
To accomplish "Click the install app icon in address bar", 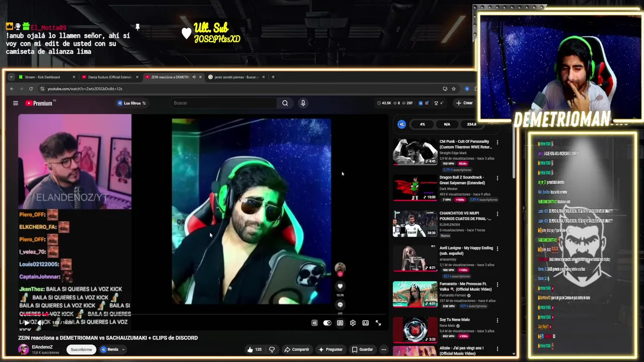I will pos(445,89).
